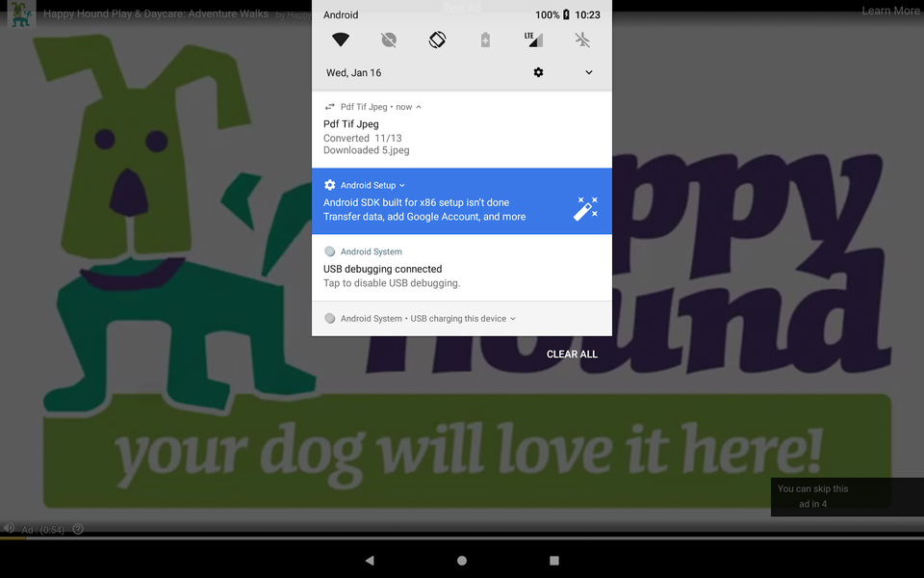The width and height of the screenshot is (924, 578).
Task: Click the magic wand setup icon
Action: pos(586,209)
